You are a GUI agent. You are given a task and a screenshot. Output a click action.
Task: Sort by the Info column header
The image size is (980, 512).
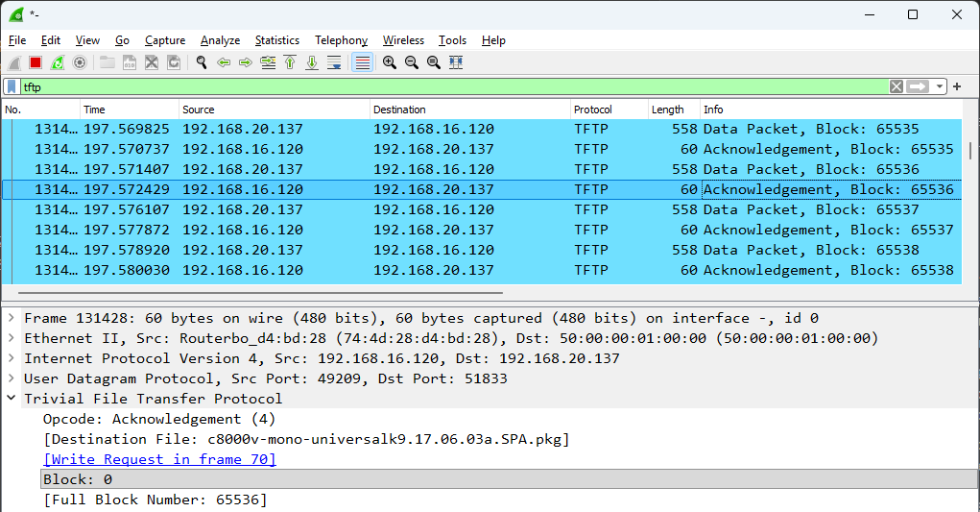(831, 110)
